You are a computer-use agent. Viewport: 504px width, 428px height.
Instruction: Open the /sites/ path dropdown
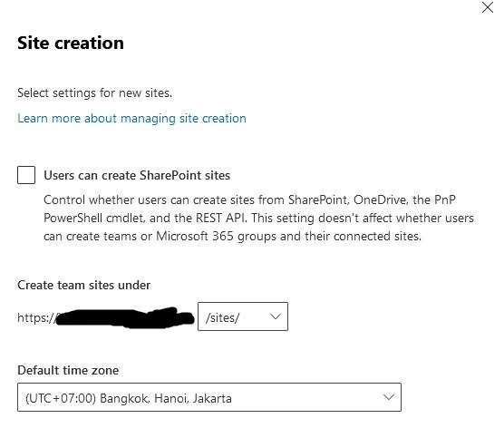[x=243, y=316]
